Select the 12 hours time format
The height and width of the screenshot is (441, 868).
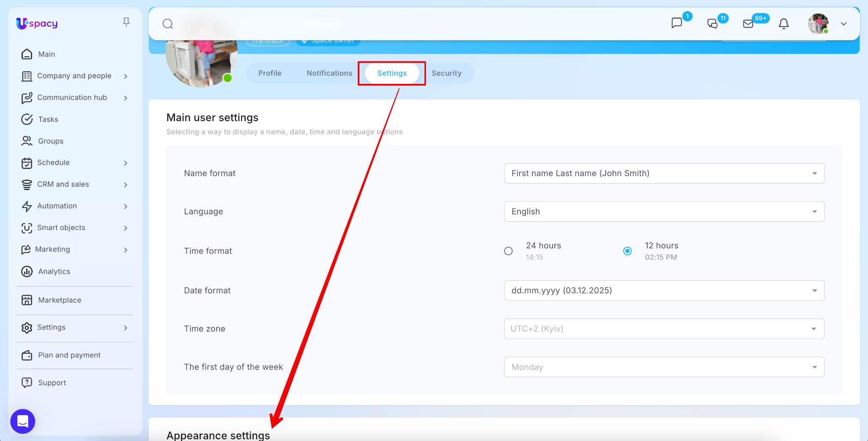628,251
